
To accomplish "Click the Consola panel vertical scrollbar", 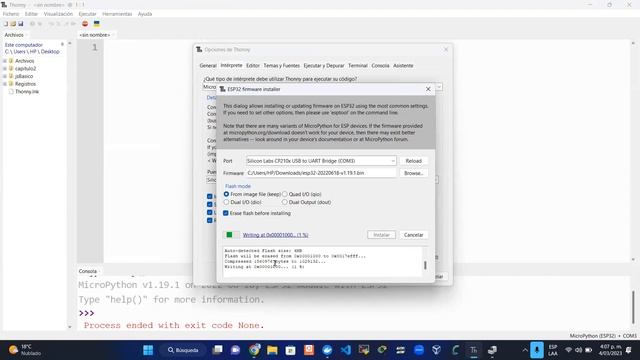I will coord(633,306).
